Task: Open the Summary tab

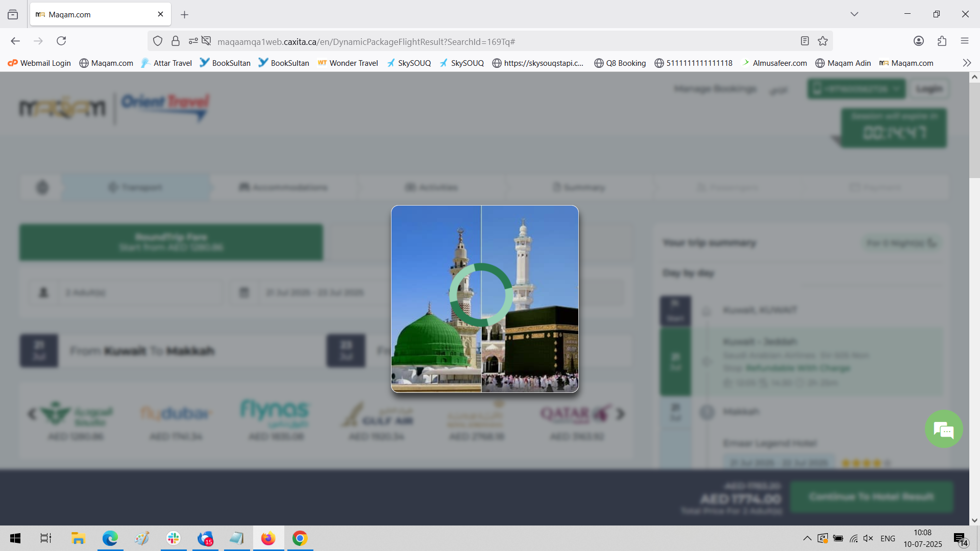Action: click(579, 187)
